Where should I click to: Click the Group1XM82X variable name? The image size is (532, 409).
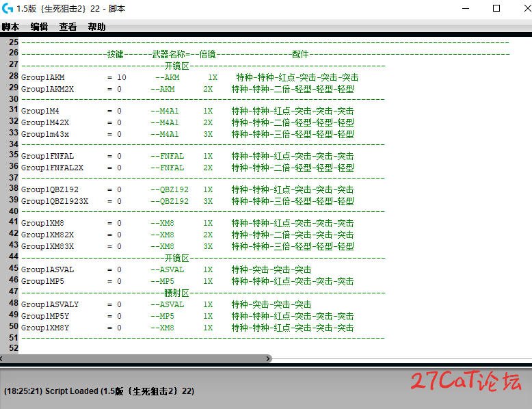point(47,235)
